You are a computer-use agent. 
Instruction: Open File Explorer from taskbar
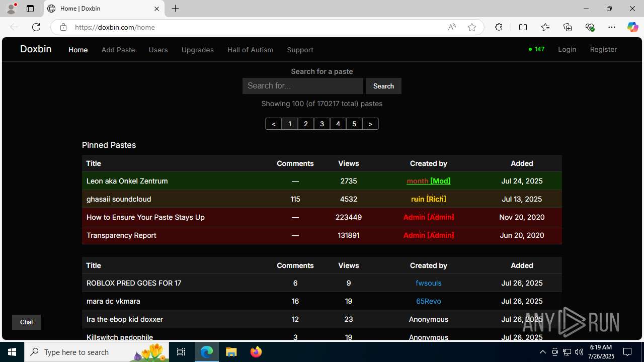click(231, 352)
